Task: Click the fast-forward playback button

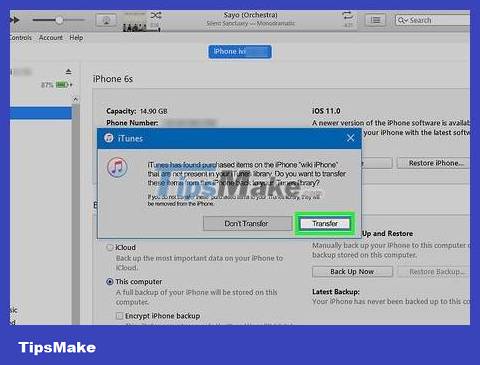Action: (15, 20)
